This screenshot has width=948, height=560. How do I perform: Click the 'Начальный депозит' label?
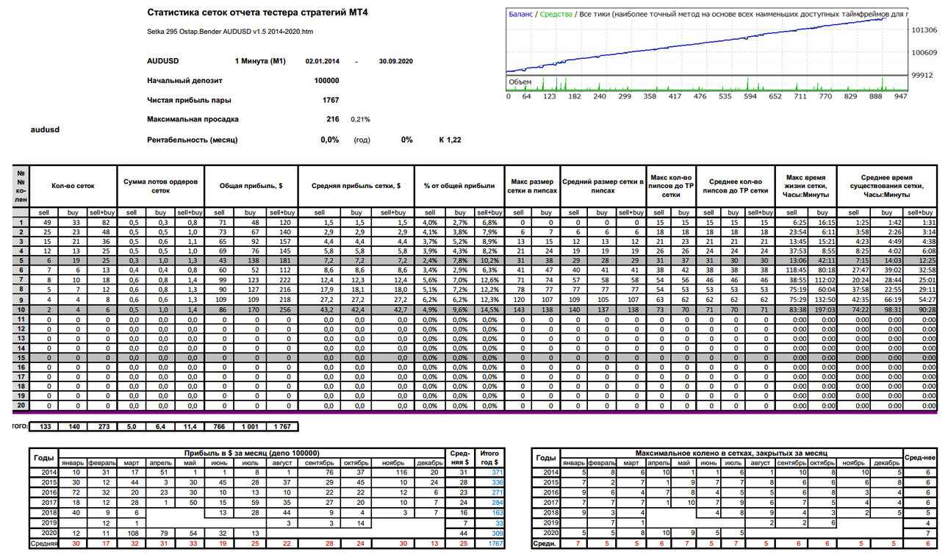coord(184,81)
